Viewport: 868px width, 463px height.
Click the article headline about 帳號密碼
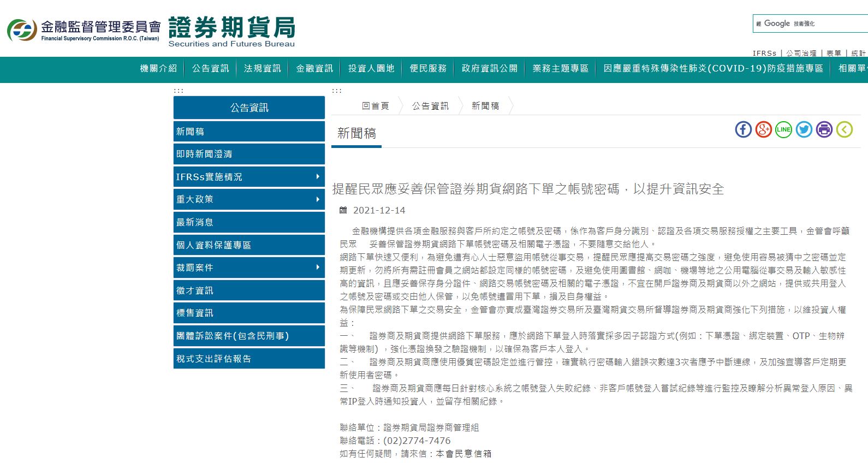click(528, 189)
